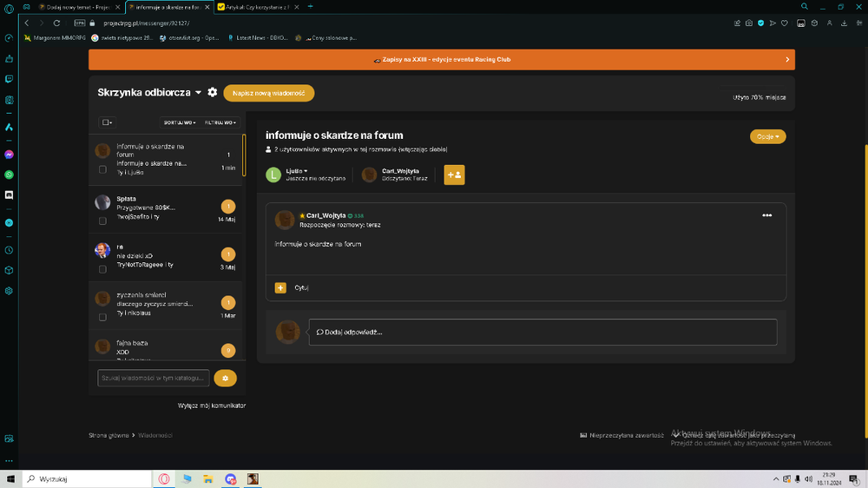Take a snapshot with the camera icon
868x488 pixels.
tap(749, 23)
